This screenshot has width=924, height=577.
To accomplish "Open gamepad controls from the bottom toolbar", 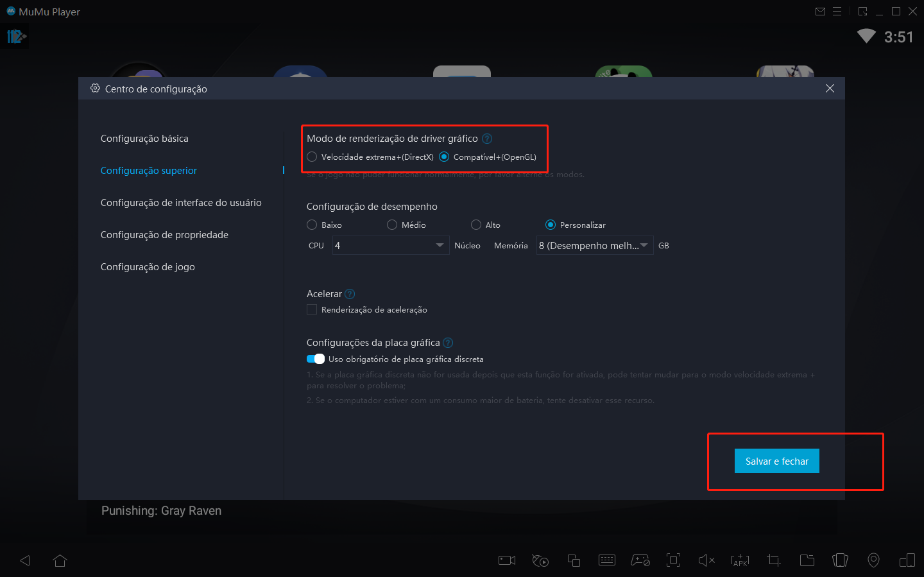I will (640, 560).
